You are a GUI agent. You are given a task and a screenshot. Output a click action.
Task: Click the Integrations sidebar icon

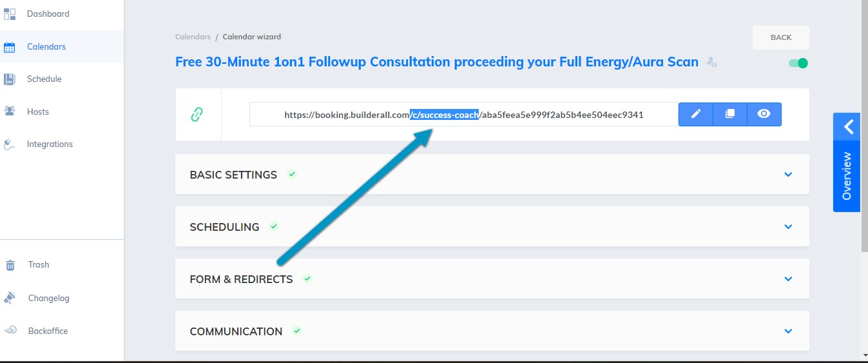click(10, 144)
